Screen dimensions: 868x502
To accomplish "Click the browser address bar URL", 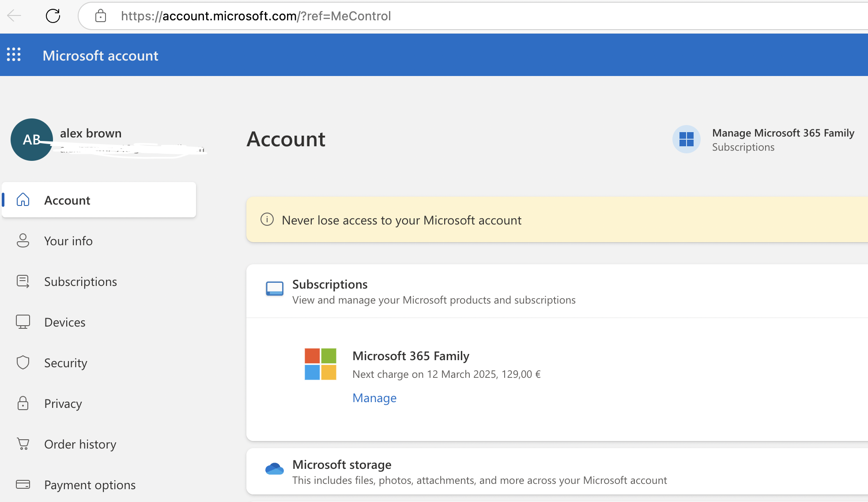I will pos(256,16).
